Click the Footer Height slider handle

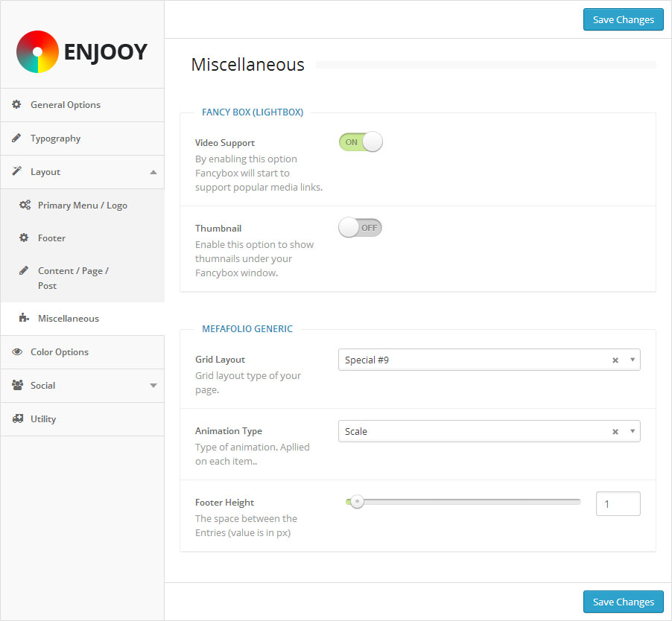(x=357, y=502)
